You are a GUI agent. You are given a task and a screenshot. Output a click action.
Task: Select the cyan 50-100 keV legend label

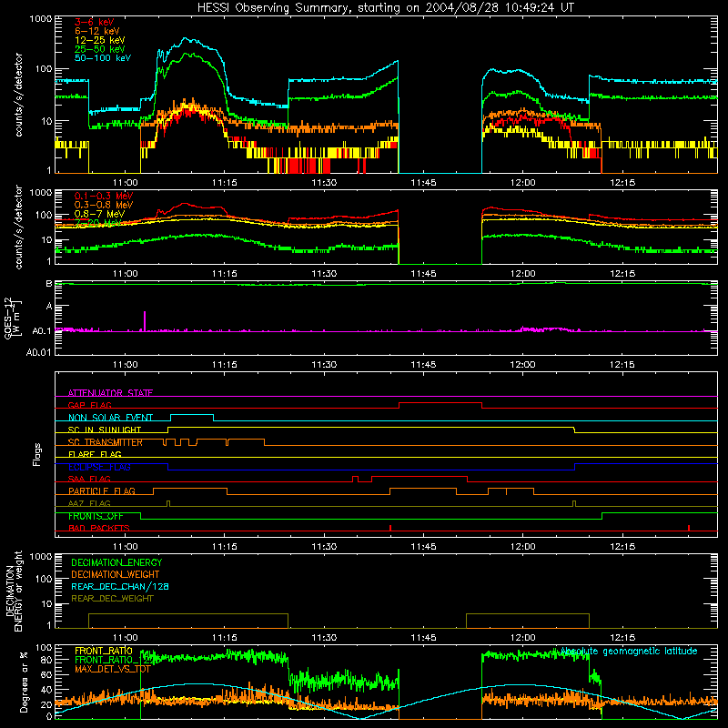click(102, 58)
